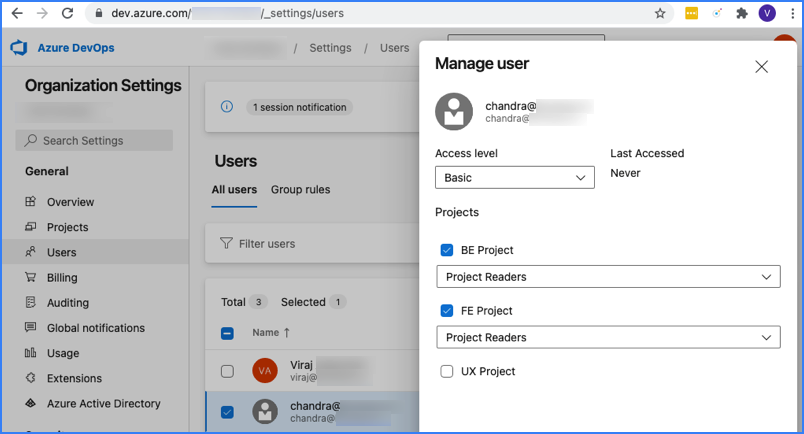804x434 pixels.
Task: Open Azure Active Directory settings
Action: click(x=103, y=403)
